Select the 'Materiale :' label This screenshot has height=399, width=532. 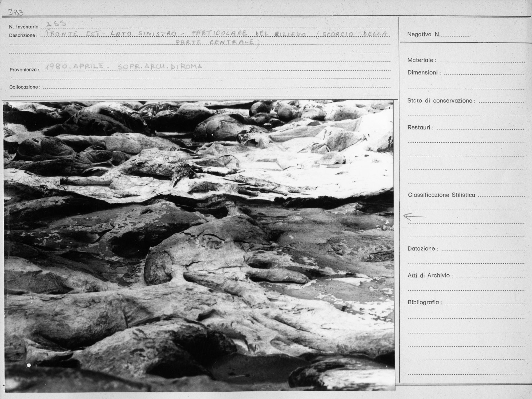[422, 60]
